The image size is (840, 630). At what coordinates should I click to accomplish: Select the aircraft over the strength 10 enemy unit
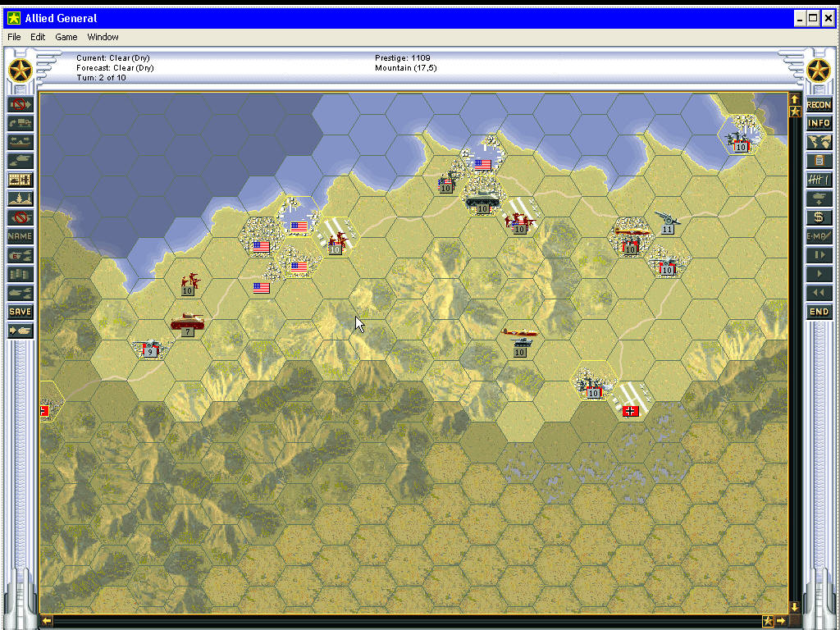(x=632, y=232)
